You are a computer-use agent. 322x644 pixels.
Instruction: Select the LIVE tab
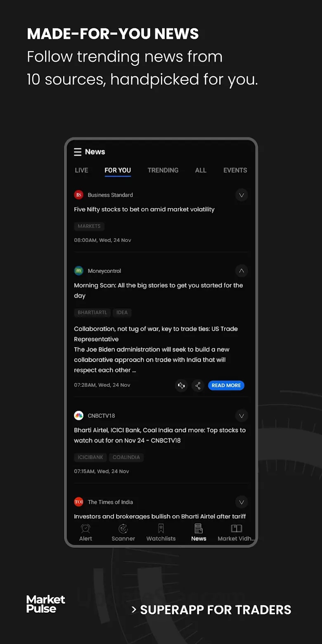pyautogui.click(x=81, y=170)
